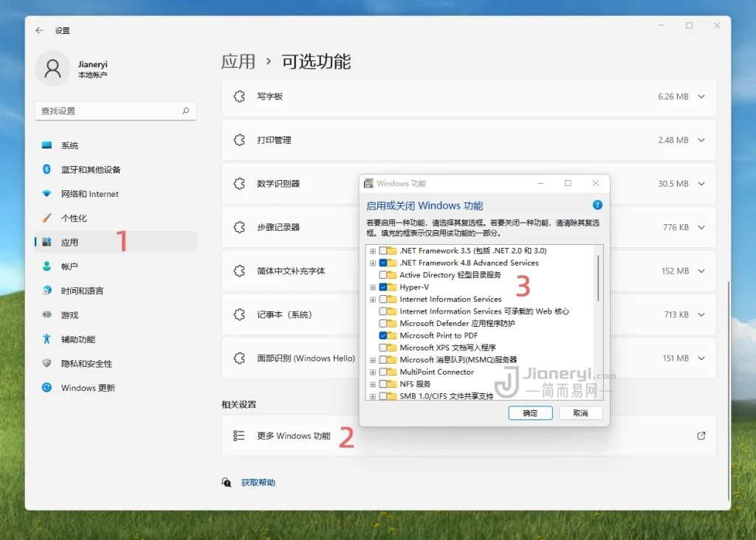Click the blue help icon in Windows 功能 dialog
Screen dimensions: 756x540
[x=597, y=205]
